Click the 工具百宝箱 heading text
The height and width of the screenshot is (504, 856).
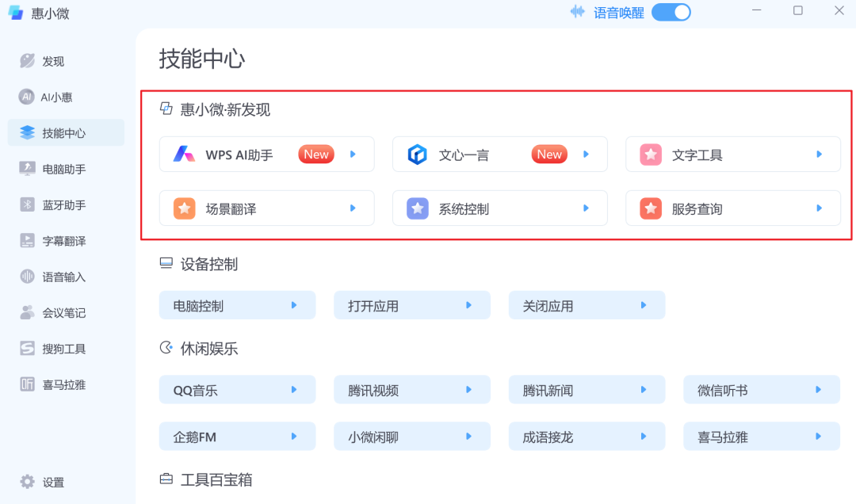[216, 479]
